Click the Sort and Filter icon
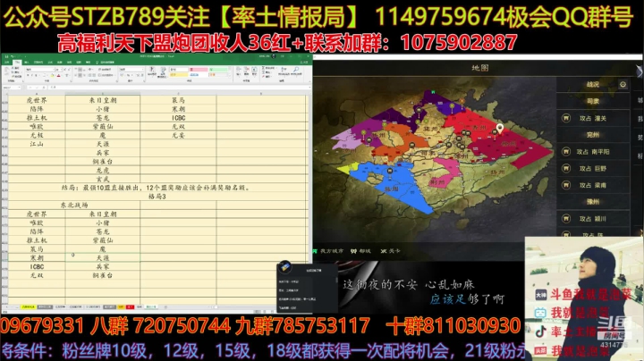The height and width of the screenshot is (361, 644). pyautogui.click(x=284, y=71)
